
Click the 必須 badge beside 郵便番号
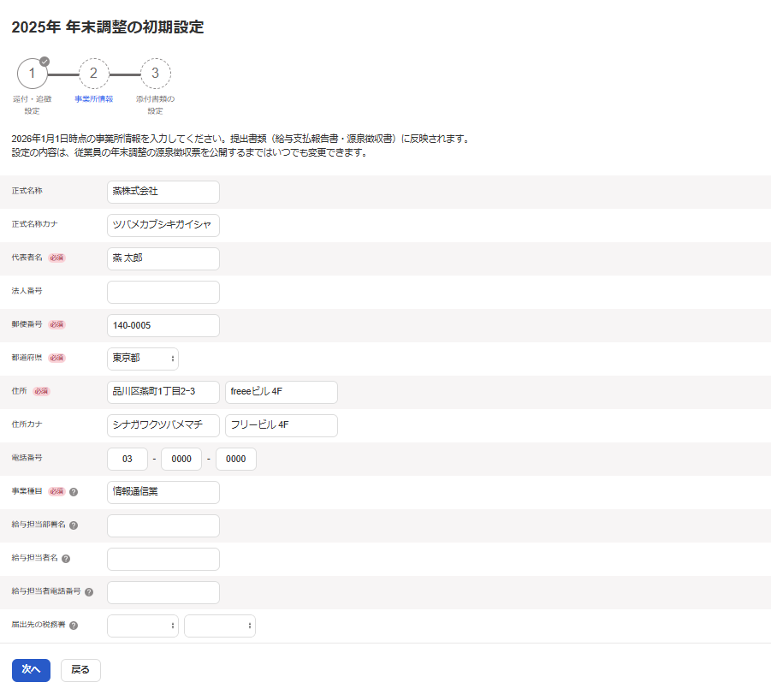pyautogui.click(x=57, y=324)
